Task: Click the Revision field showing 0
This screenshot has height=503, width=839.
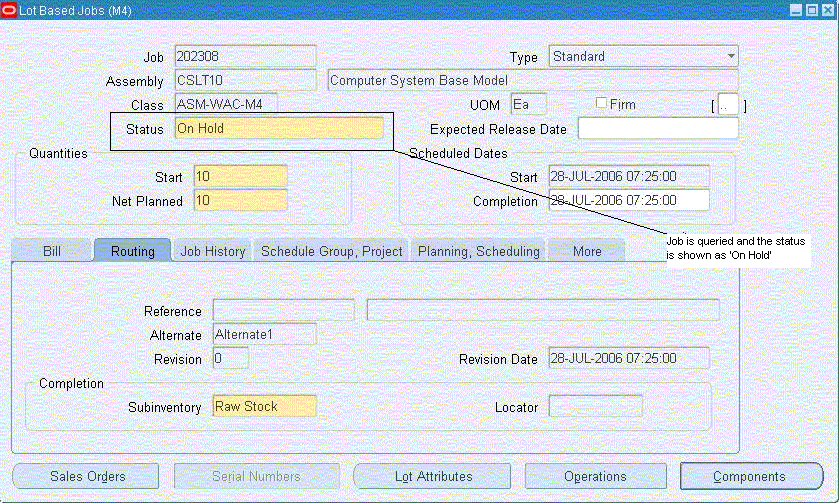Action: tap(231, 359)
